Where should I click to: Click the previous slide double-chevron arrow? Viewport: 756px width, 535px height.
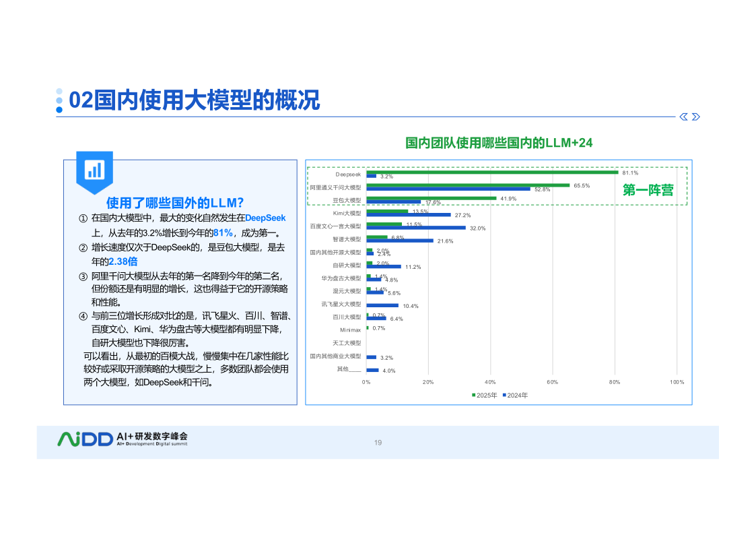coord(683,117)
